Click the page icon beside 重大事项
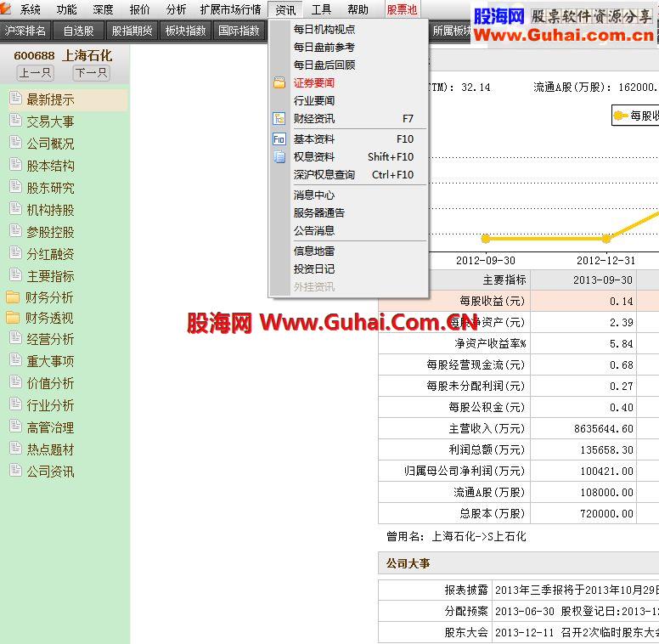The width and height of the screenshot is (659, 644). 15,360
